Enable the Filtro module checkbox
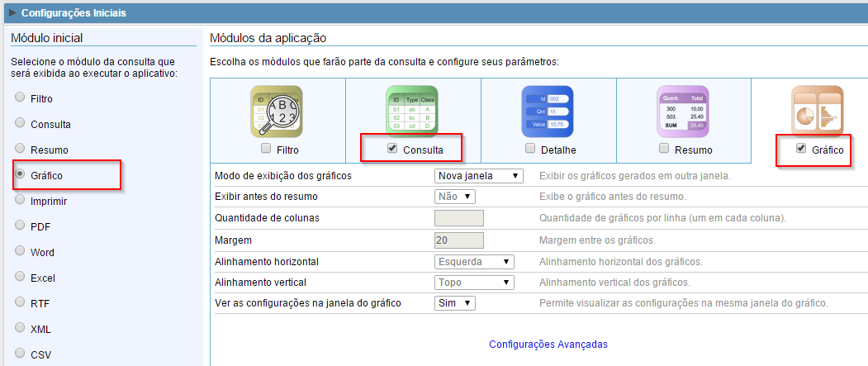 pos(265,150)
